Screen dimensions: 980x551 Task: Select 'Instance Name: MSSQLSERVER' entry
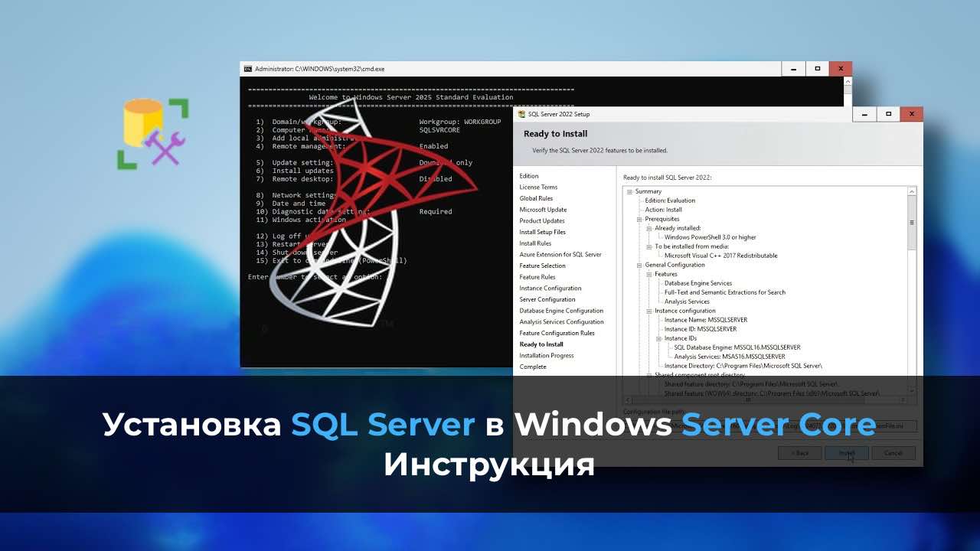tap(706, 320)
